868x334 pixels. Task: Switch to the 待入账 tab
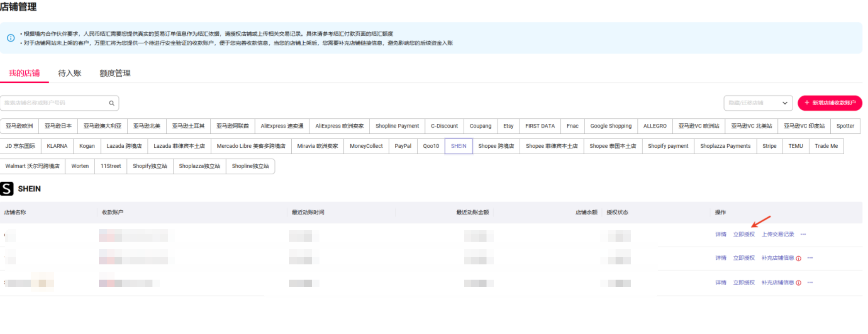click(70, 73)
